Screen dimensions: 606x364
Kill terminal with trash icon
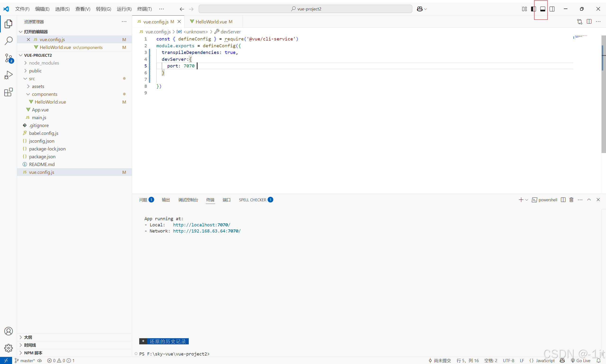571,200
